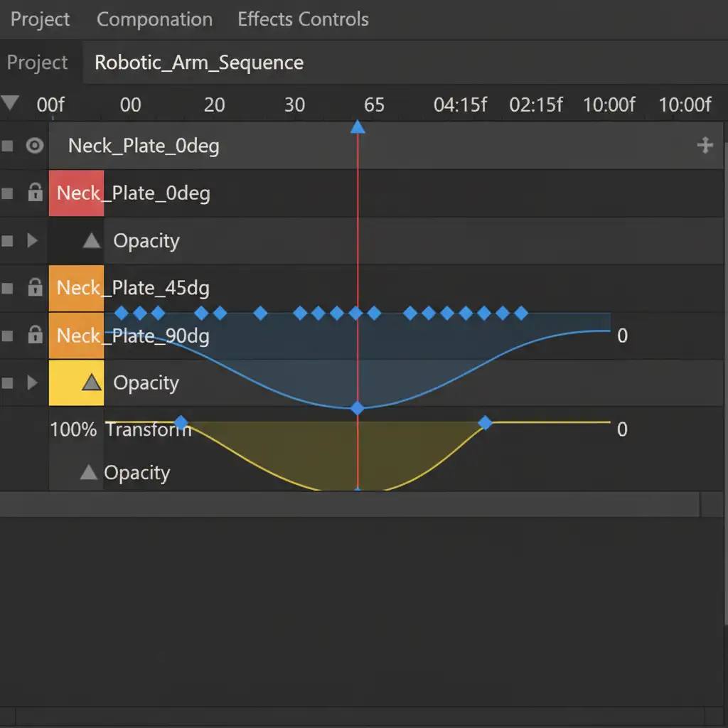
Task: Click the eye visibility icon on top row
Action: [34, 146]
